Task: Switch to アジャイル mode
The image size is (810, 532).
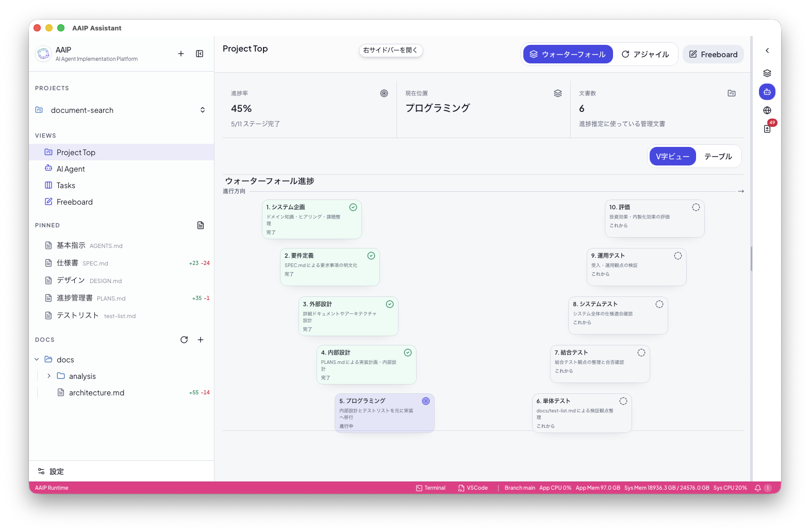Action: point(646,54)
